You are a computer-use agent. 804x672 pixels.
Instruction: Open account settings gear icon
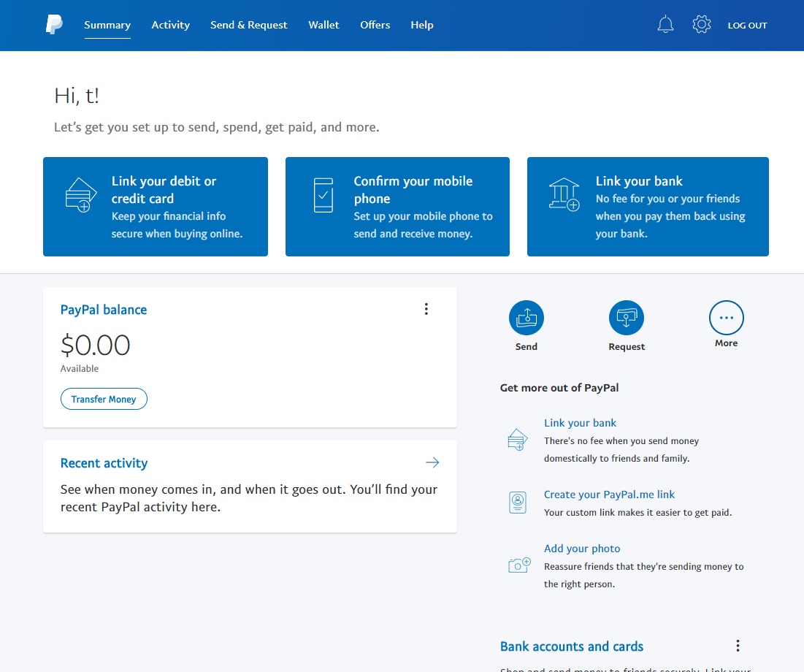702,24
